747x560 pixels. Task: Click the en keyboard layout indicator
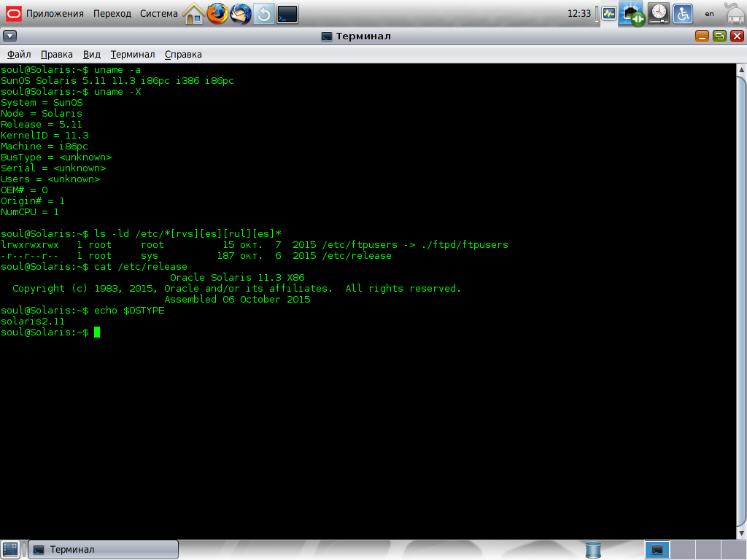coord(709,14)
